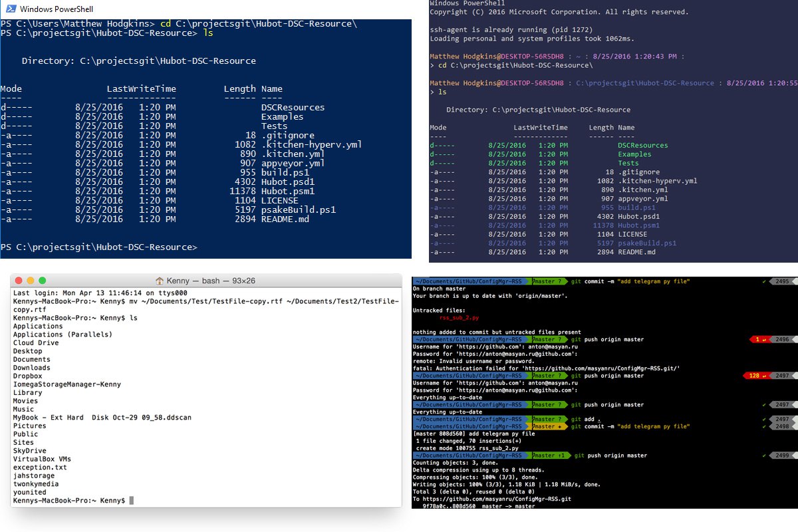Click .gitignore in the blue PowerShell listing

tap(288, 135)
